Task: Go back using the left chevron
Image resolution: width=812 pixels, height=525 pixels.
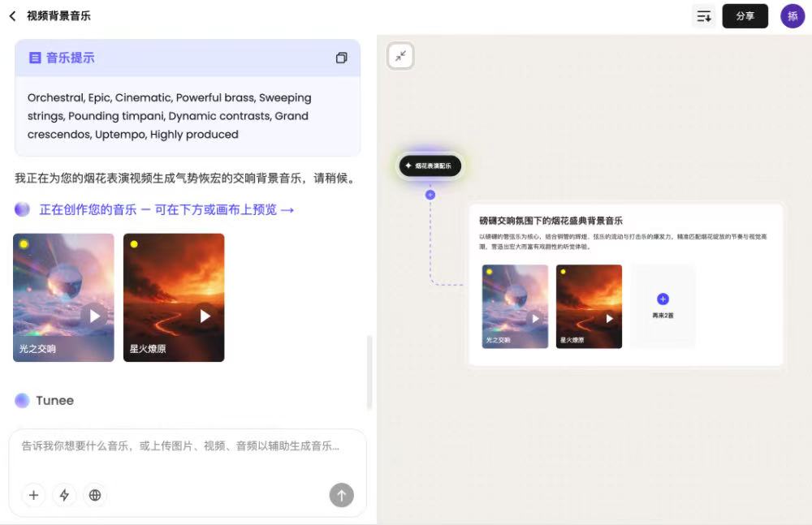Action: tap(11, 15)
